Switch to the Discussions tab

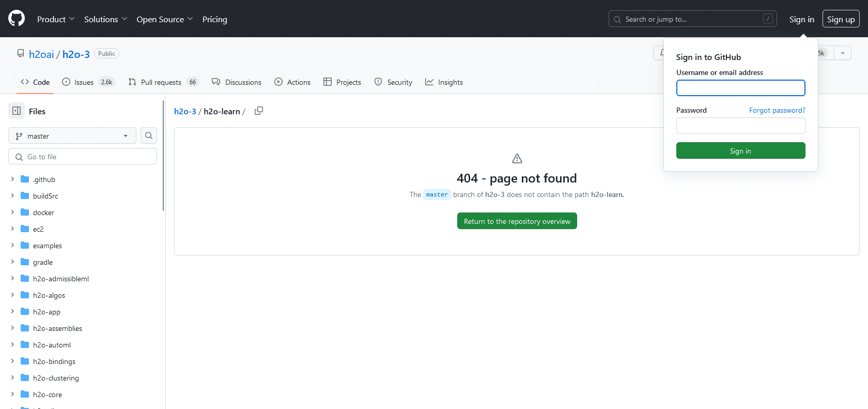click(237, 82)
